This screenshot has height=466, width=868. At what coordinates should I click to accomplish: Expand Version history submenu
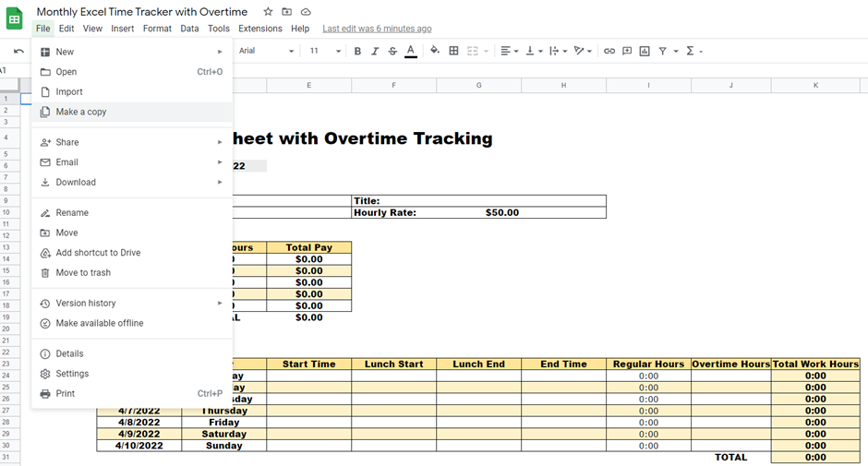click(132, 302)
